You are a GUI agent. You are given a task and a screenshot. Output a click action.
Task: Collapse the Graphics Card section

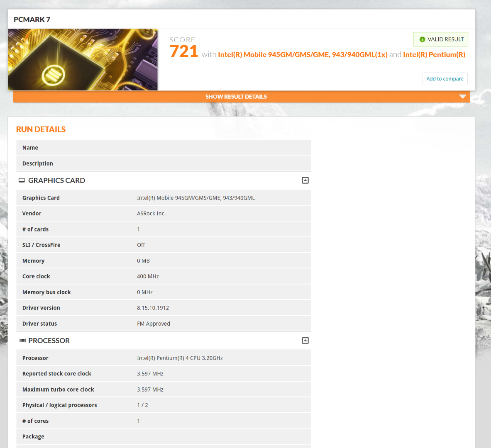305,180
